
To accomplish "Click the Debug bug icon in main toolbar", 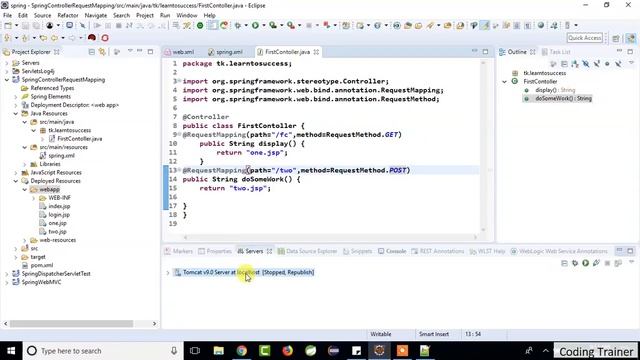I will (x=238, y=25).
